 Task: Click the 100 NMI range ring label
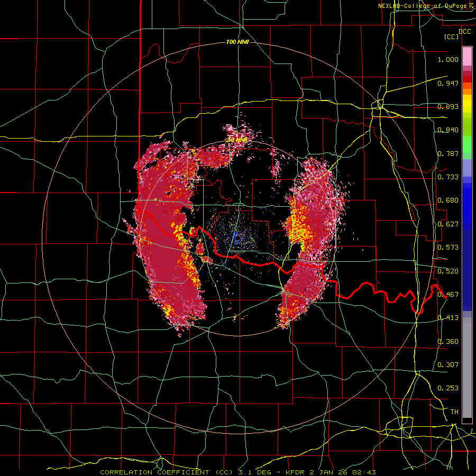[x=237, y=42]
